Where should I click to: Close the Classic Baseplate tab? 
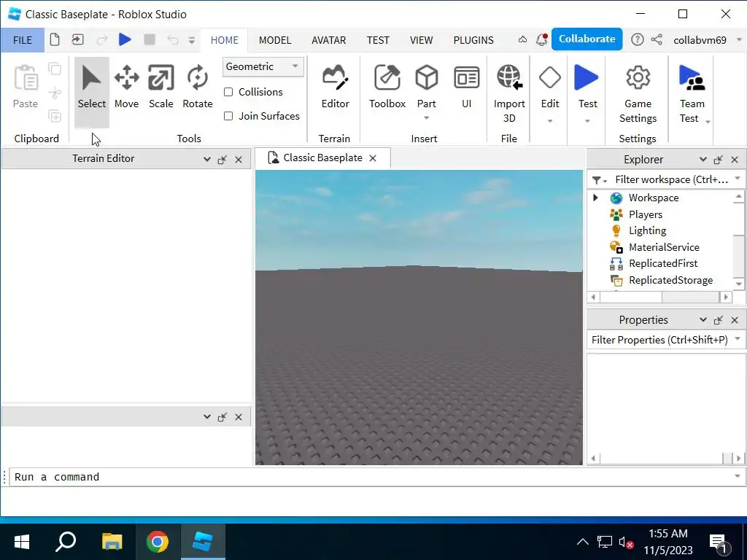[x=373, y=158]
